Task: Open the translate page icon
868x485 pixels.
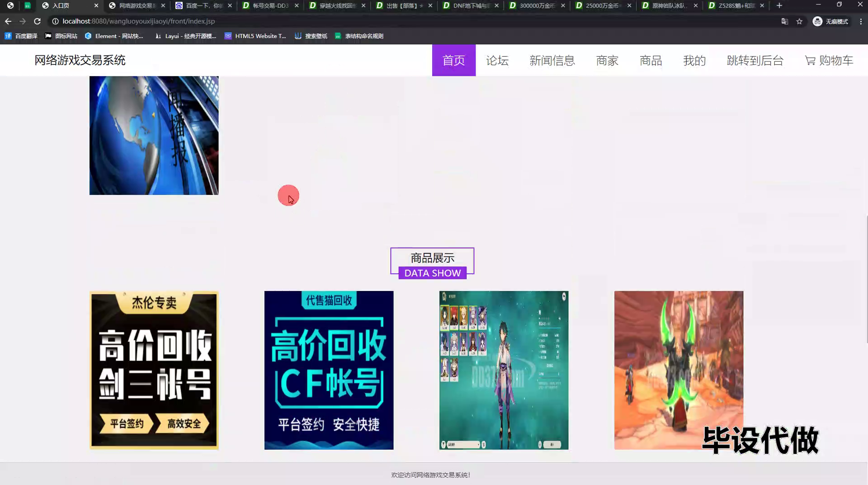Action: pos(784,21)
